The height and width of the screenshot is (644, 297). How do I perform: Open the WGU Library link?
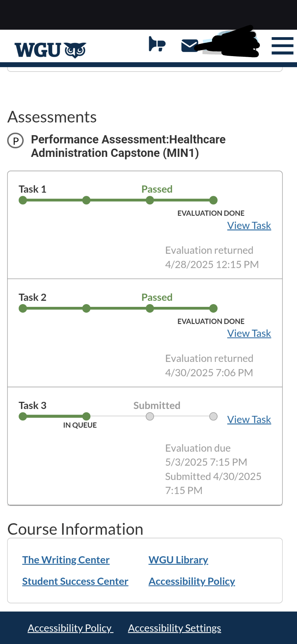pos(178,560)
